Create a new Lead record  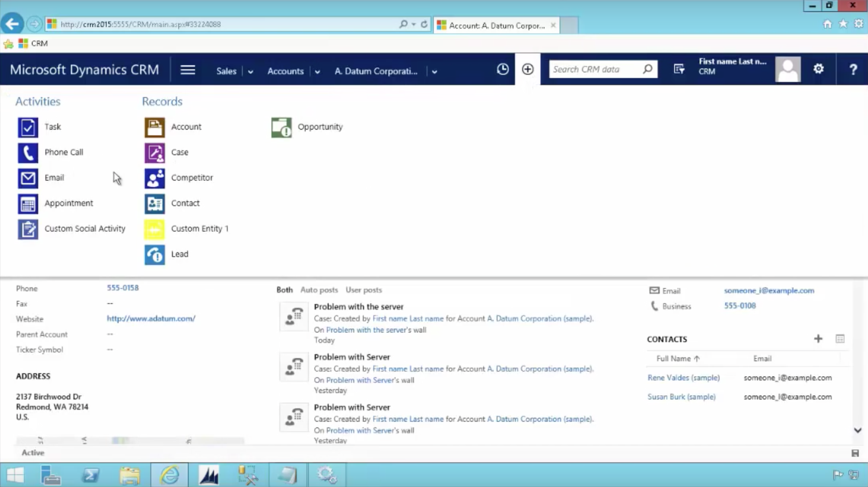pyautogui.click(x=166, y=254)
